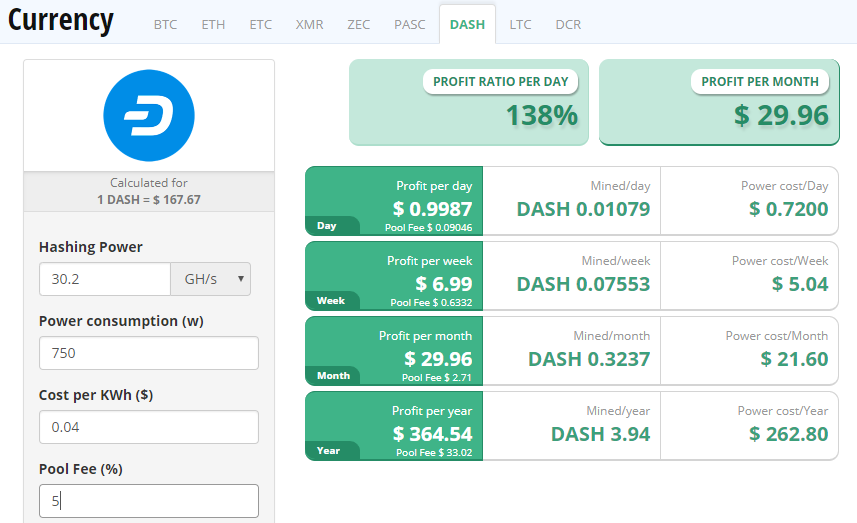Click the Cost per KWh input
Viewport: 857px width, 523px height.
[149, 427]
